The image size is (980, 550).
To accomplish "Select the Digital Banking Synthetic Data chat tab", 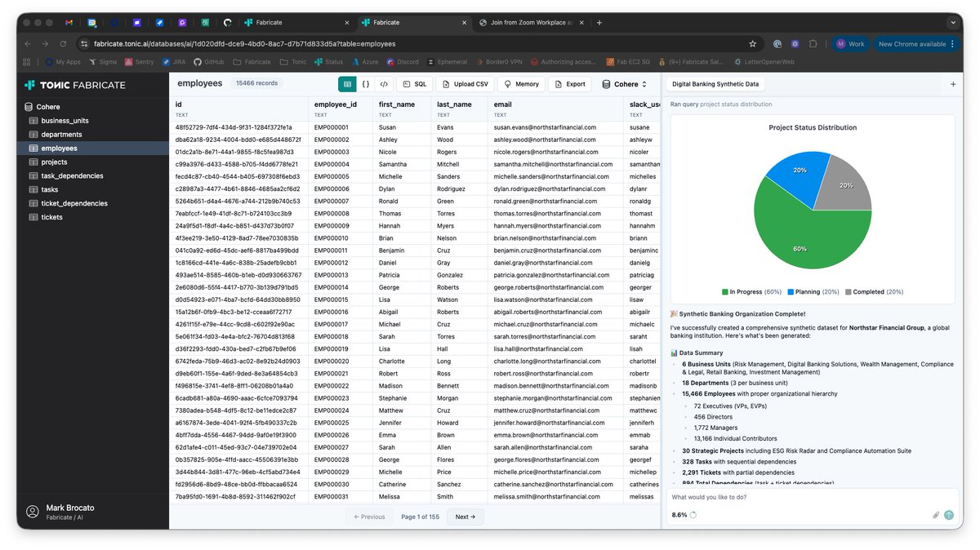I will [x=715, y=84].
